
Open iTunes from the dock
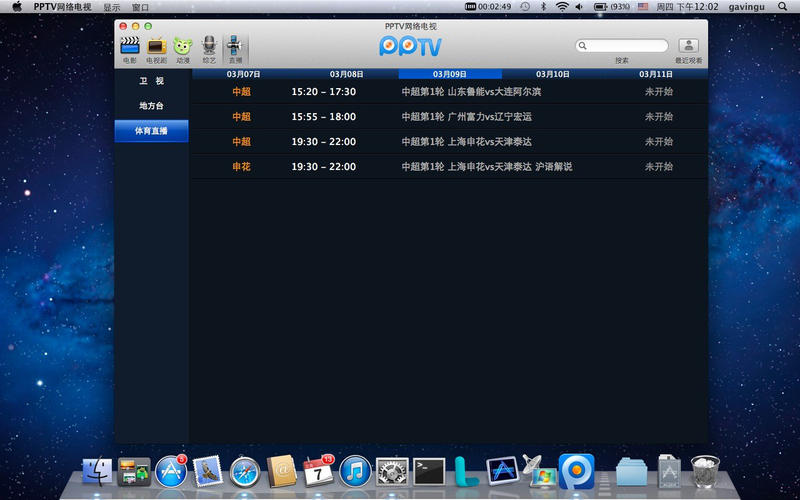355,471
